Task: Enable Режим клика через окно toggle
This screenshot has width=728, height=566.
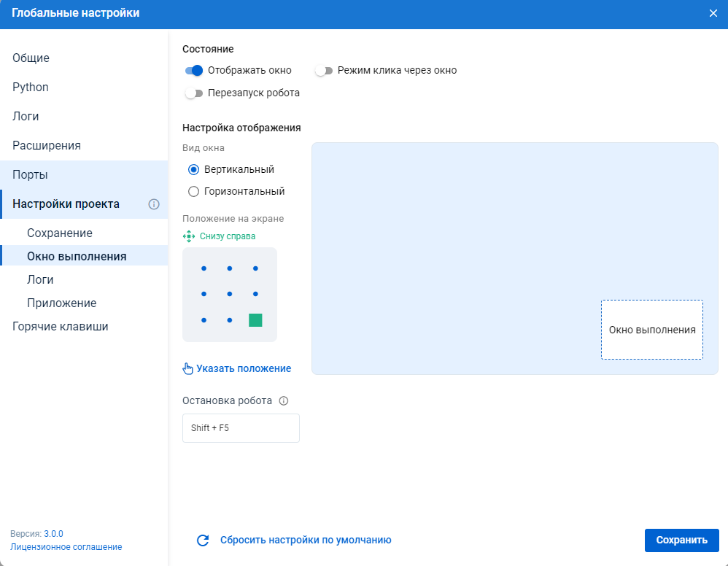Action: coord(323,71)
